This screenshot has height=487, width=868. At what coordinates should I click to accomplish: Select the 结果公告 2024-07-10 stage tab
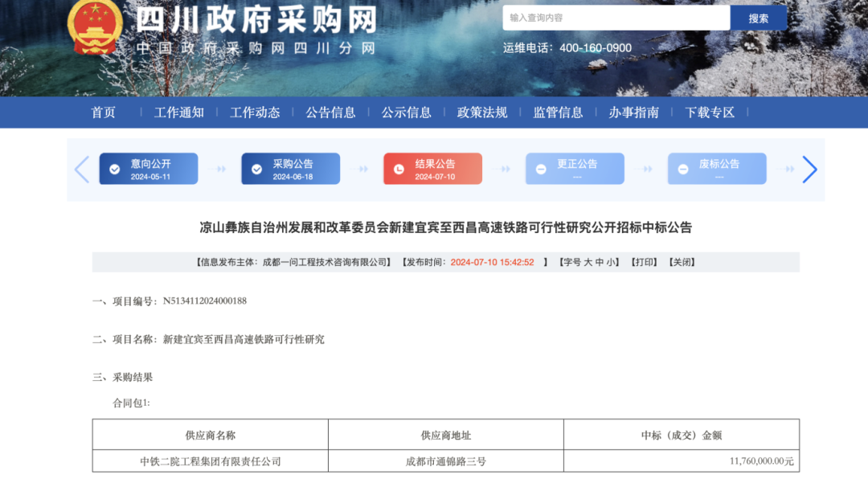[432, 170]
